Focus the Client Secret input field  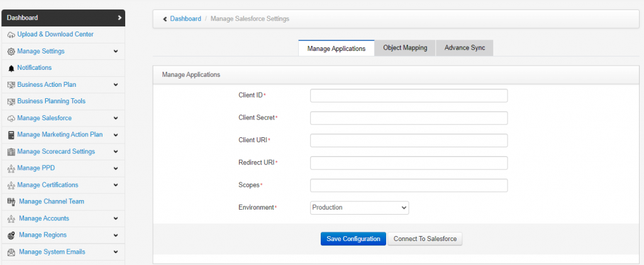click(409, 118)
